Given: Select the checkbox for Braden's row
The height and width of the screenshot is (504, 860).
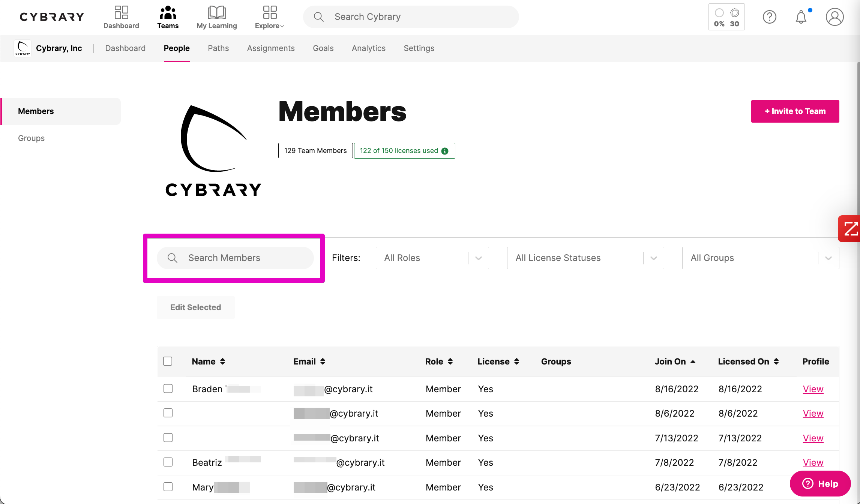Looking at the screenshot, I should pos(168,388).
